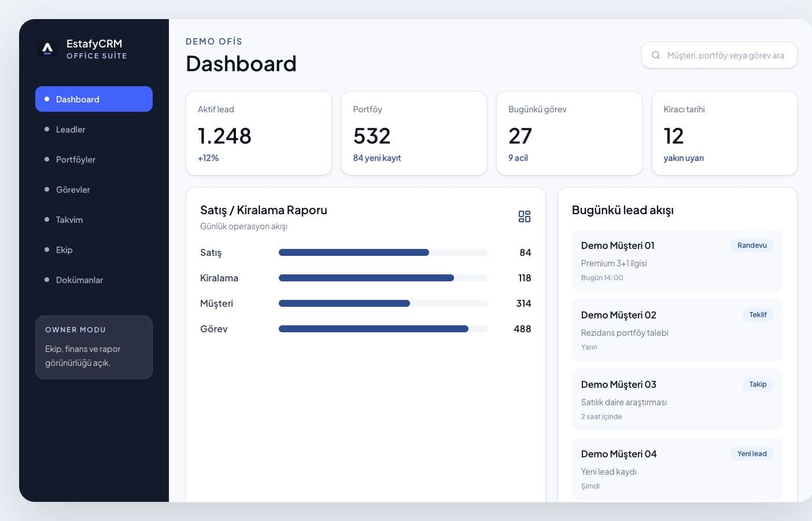Click the Teklif tag badge
The width and height of the screenshot is (812, 521).
(x=758, y=315)
